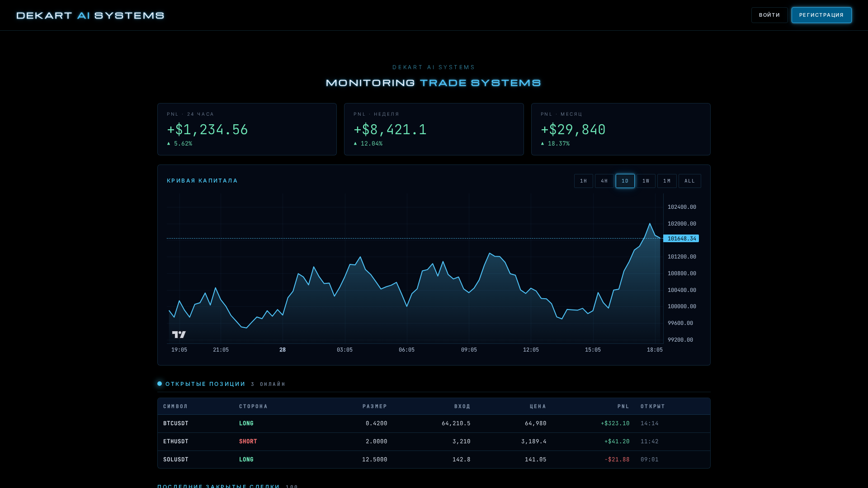Click the 09:01 open time
The image size is (868, 488).
(650, 460)
